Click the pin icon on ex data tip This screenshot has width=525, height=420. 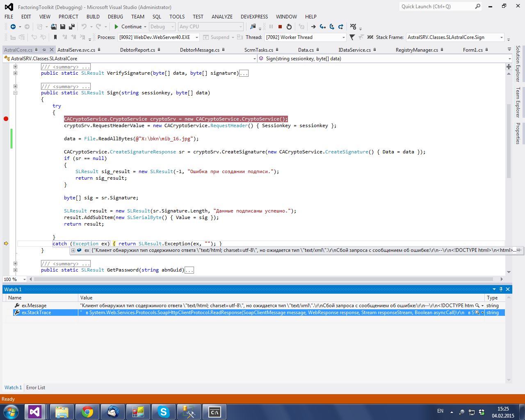(x=519, y=250)
